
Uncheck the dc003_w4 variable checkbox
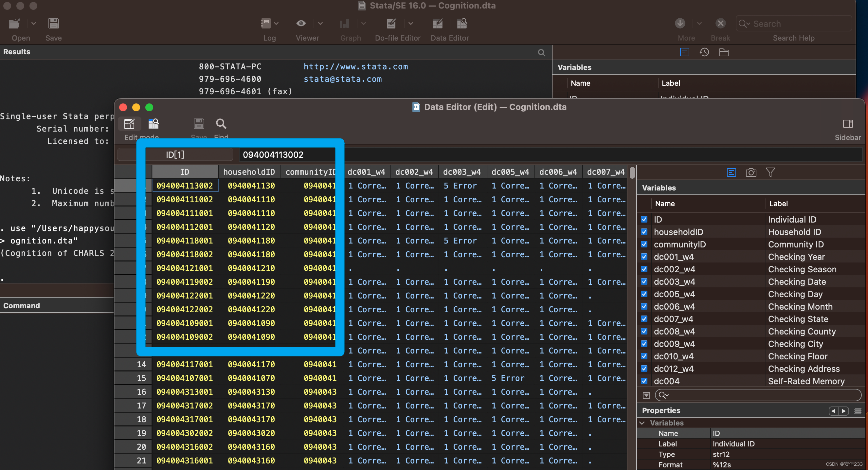coord(644,282)
